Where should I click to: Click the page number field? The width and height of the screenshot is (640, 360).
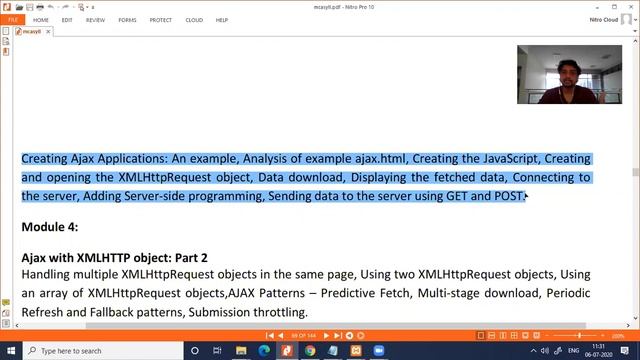coord(304,336)
